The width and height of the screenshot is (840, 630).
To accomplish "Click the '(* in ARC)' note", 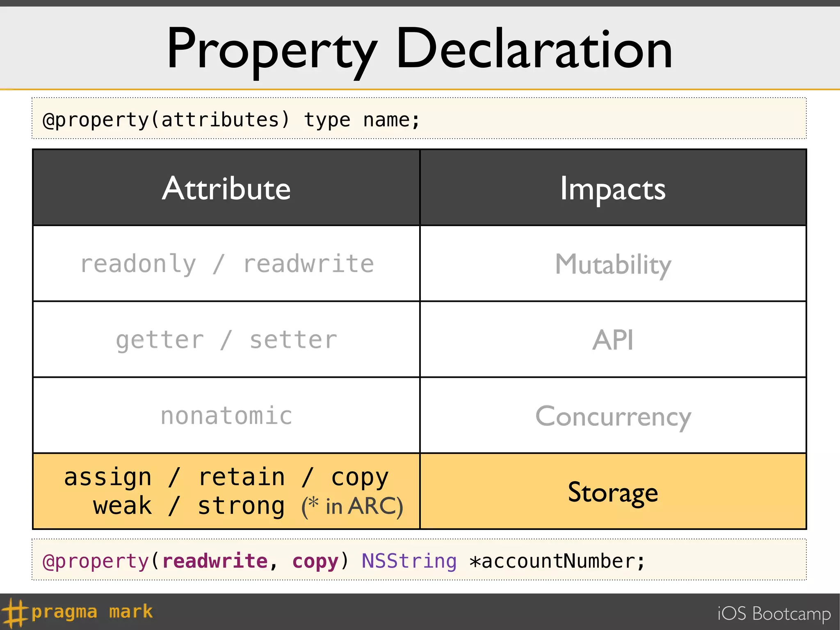I will (352, 507).
